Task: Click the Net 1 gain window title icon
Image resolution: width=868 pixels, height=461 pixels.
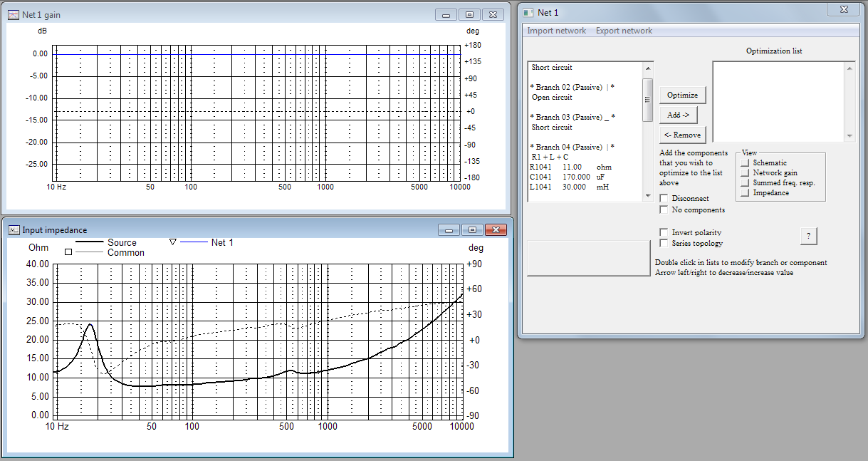Action: pyautogui.click(x=13, y=14)
